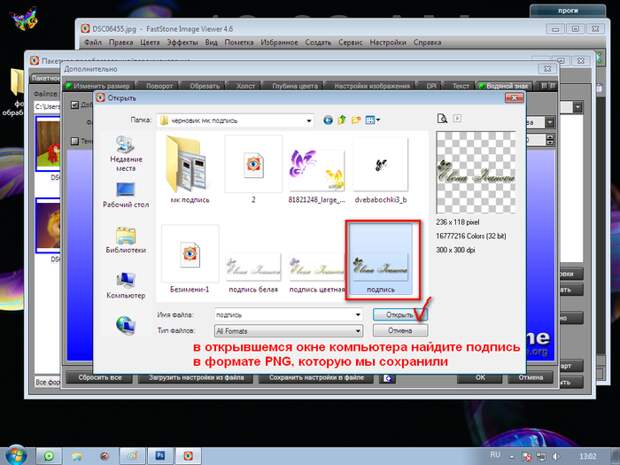Image resolution: width=620 pixels, height=465 pixels.
Task: Click the green circular taskbar icon
Action: [x=49, y=456]
